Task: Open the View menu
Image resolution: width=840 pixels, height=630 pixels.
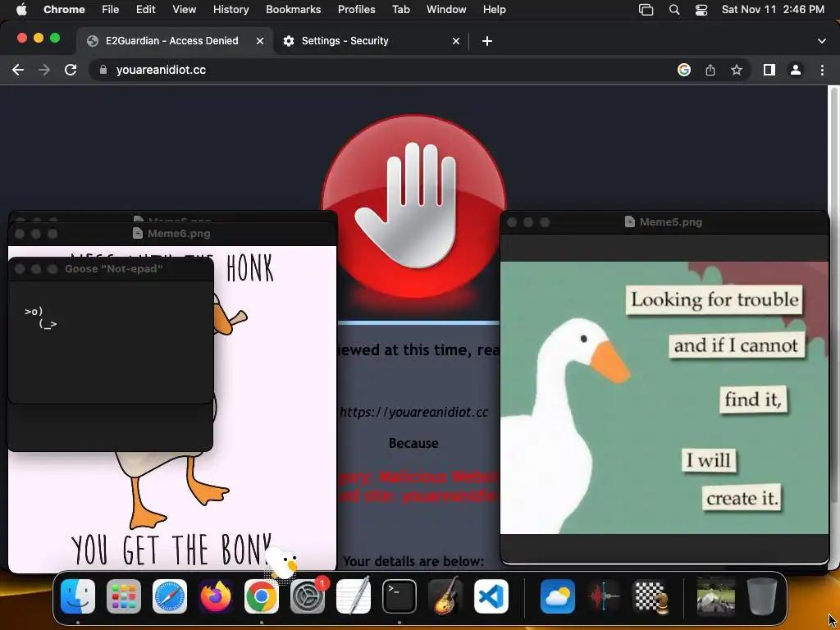Action: (184, 10)
